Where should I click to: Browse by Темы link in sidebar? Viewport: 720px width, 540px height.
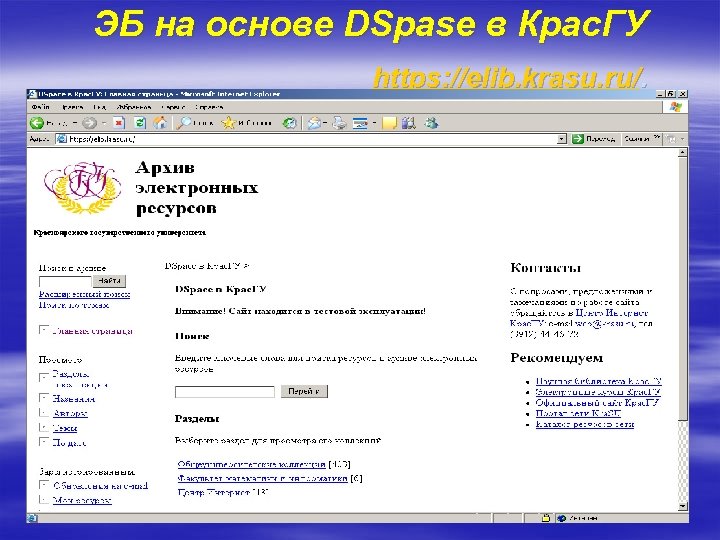[65, 428]
